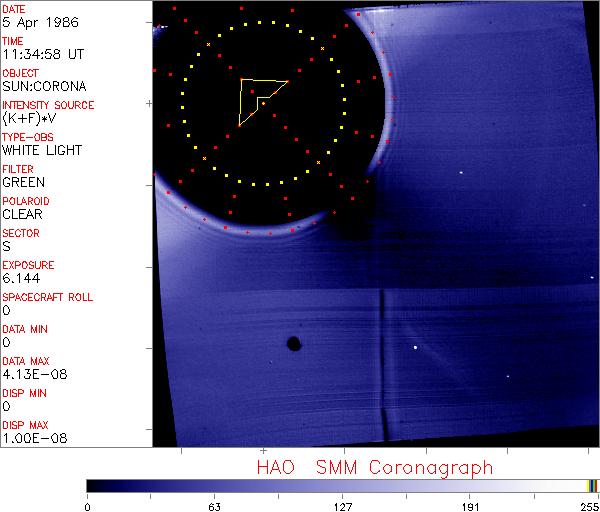Click the color bar near value 127
The height and width of the screenshot is (512, 600).
(342, 485)
